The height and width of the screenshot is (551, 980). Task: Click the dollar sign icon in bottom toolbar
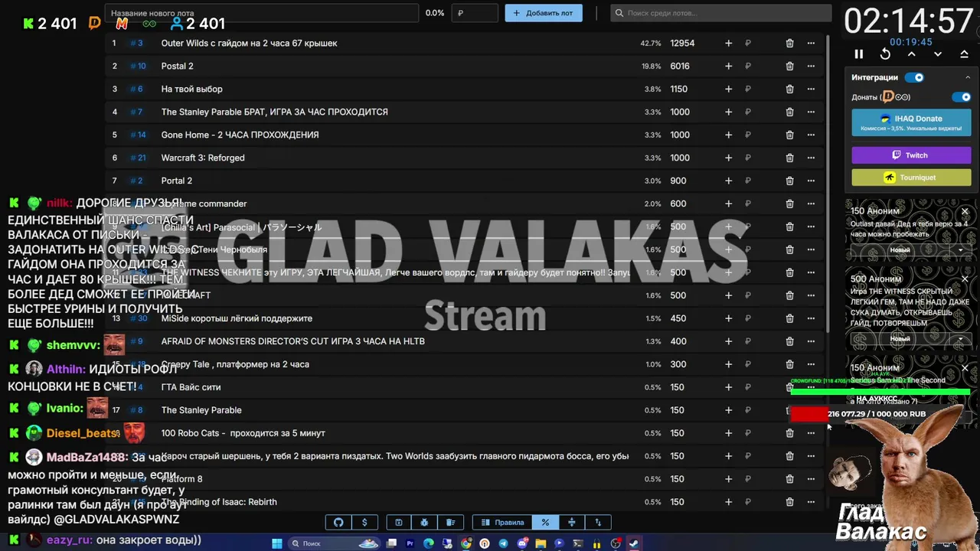pyautogui.click(x=364, y=523)
